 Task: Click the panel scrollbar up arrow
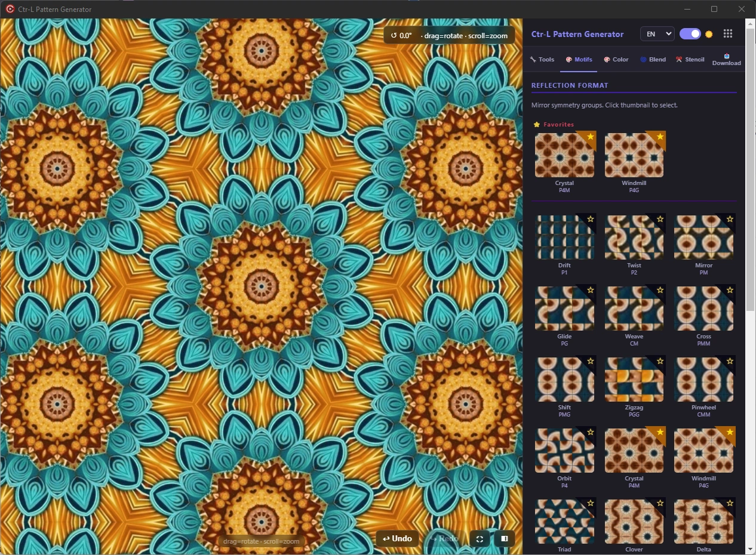click(x=751, y=23)
